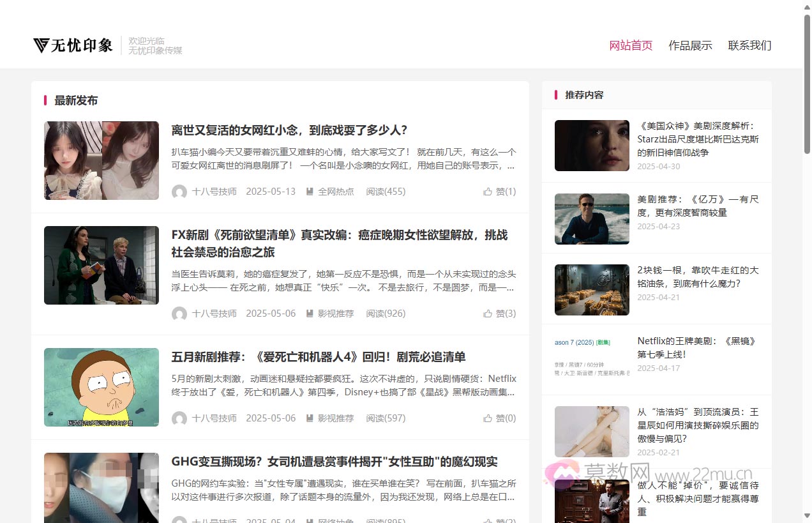
Task: Open the 《美国众神》美剧深度解析 recommendation
Action: click(x=698, y=139)
